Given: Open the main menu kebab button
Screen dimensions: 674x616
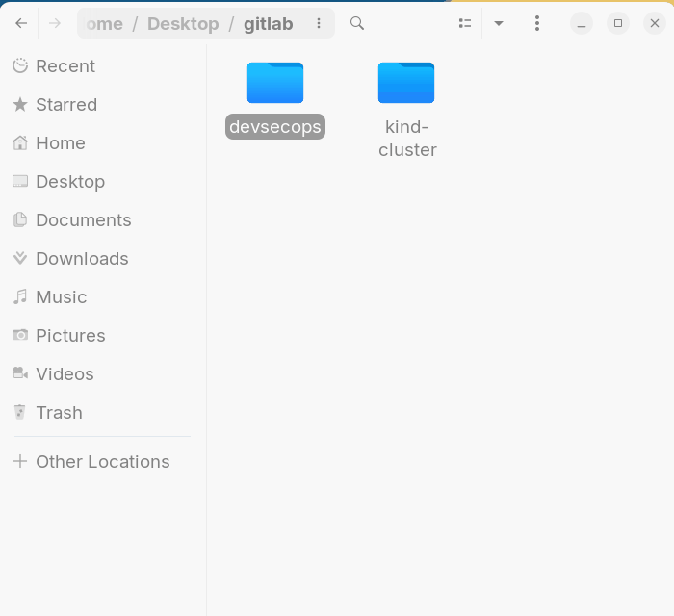Looking at the screenshot, I should tap(537, 23).
